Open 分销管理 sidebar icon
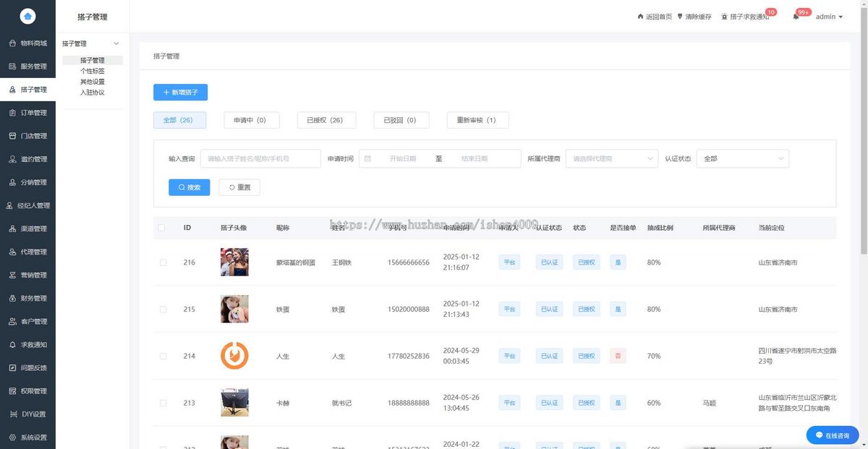The height and width of the screenshot is (449, 868). [13, 182]
